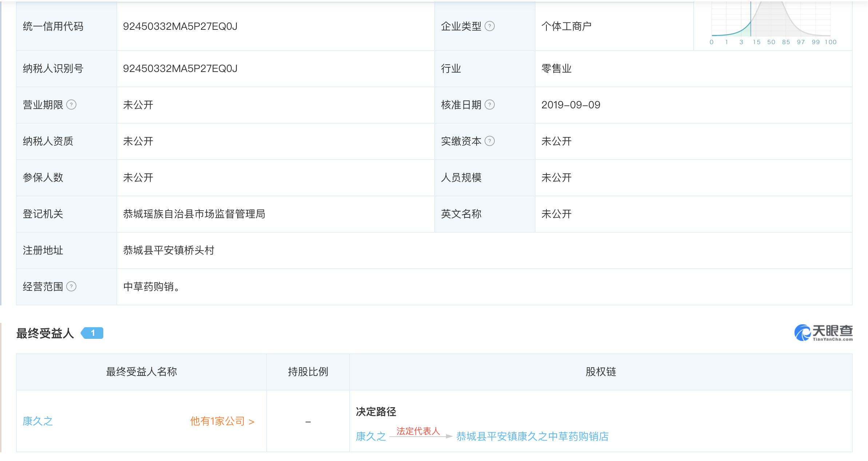View help for the 核准日期 field
868x461 pixels.
[x=490, y=105]
